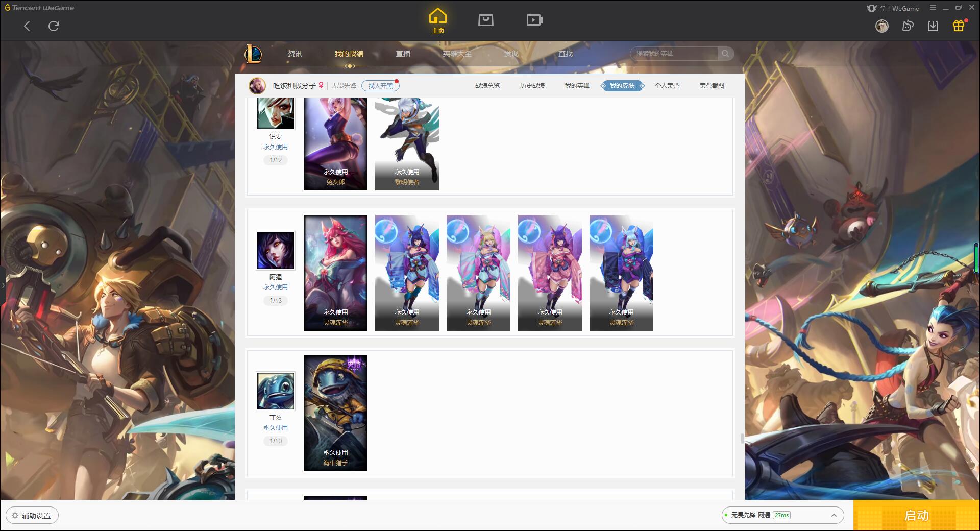Open the 英雄大全 tab
Image resolution: width=980 pixels, height=531 pixels.
(457, 54)
